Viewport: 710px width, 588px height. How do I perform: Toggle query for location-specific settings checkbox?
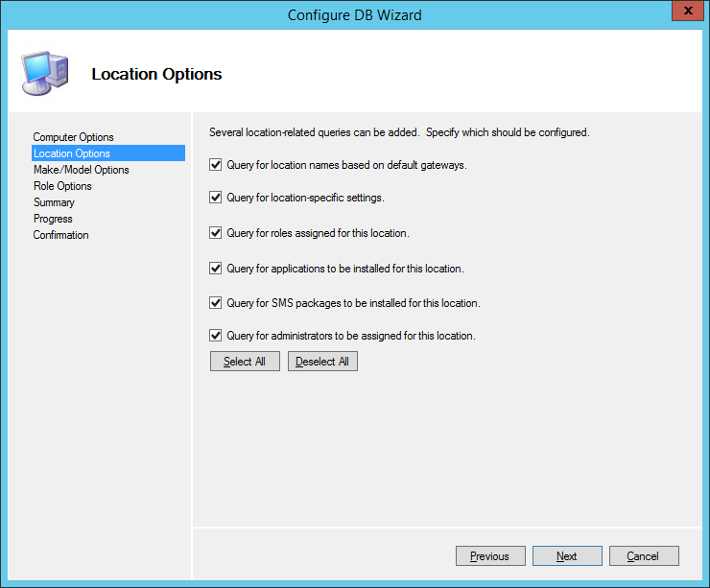coord(216,198)
